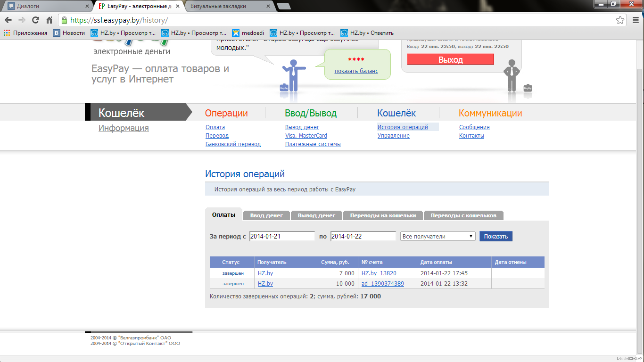The height and width of the screenshot is (362, 644).
Task: Close the EasyPay tab
Action: pyautogui.click(x=179, y=6)
